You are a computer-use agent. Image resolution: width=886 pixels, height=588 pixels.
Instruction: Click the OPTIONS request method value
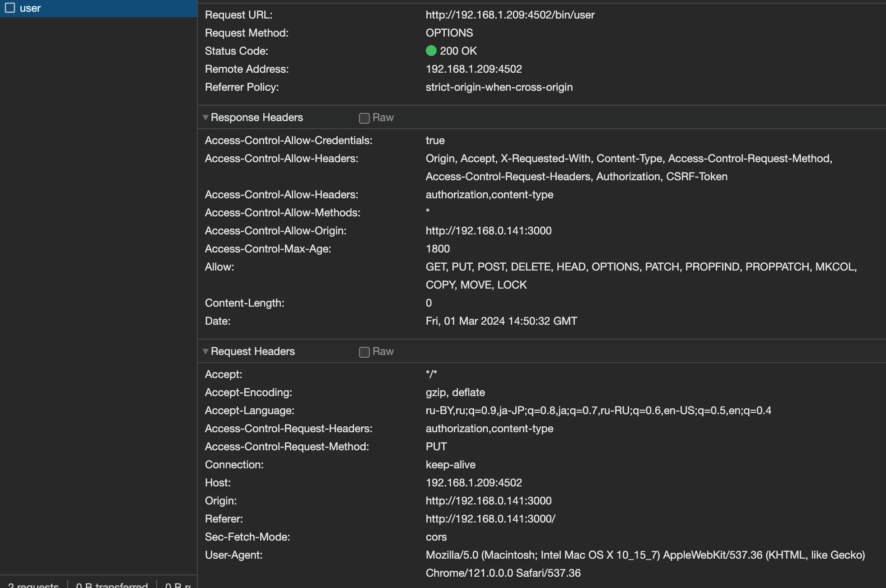(449, 33)
